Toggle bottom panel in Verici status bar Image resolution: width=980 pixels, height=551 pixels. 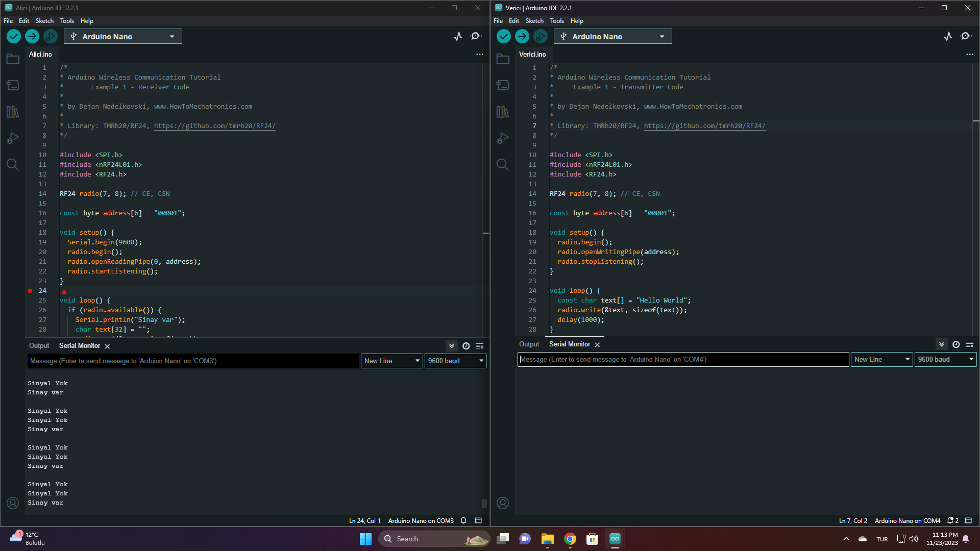(968, 520)
